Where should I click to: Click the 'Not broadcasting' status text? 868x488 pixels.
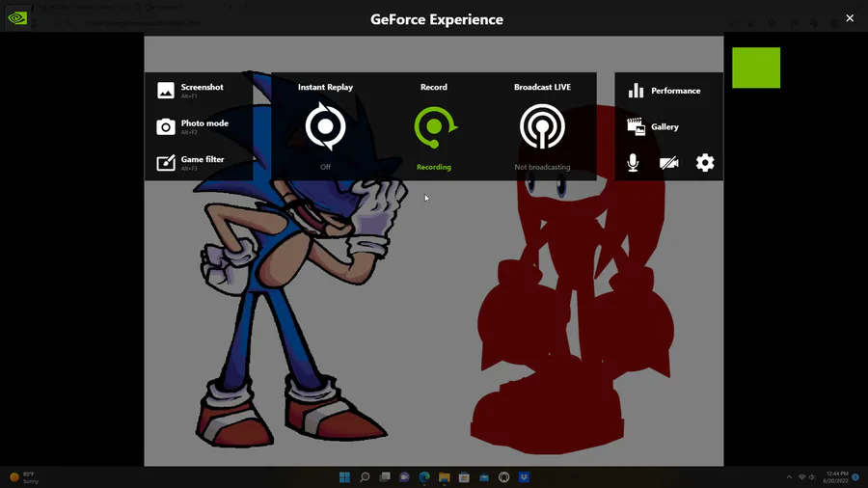[x=542, y=167]
